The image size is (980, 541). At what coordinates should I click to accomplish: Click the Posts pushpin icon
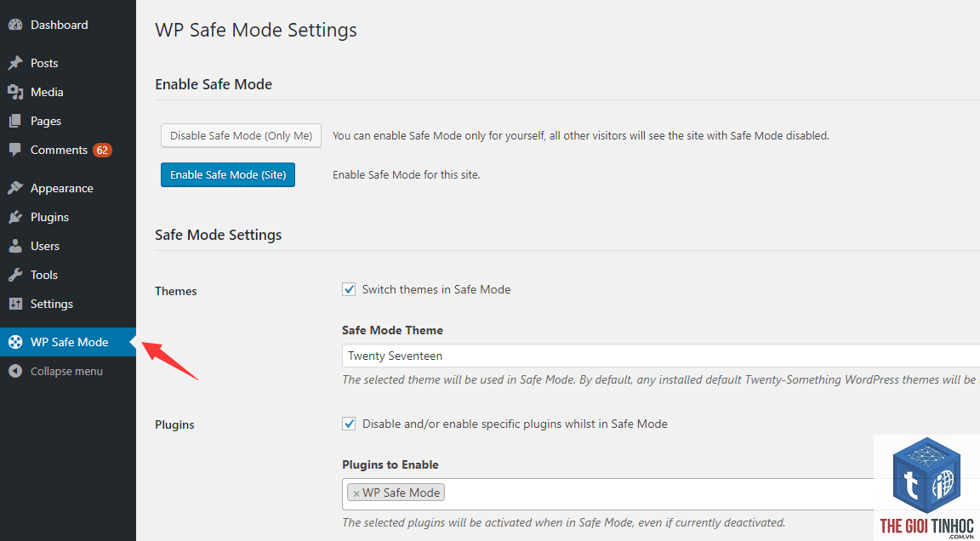(x=15, y=63)
